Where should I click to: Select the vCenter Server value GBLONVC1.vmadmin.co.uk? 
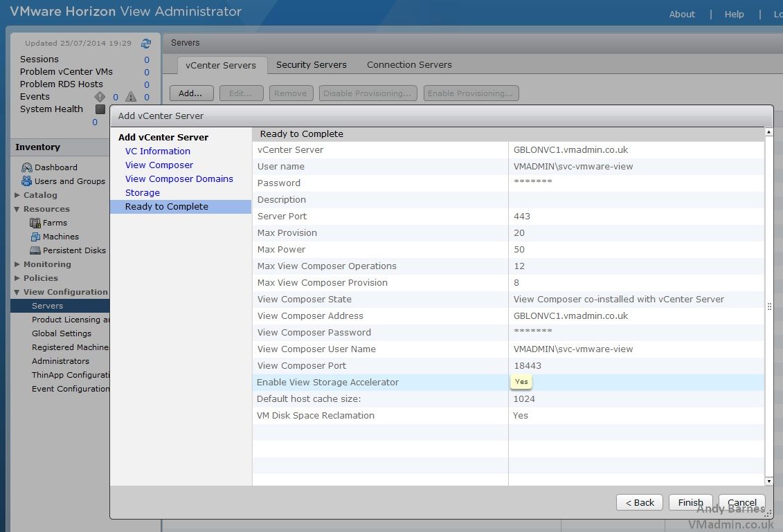570,149
